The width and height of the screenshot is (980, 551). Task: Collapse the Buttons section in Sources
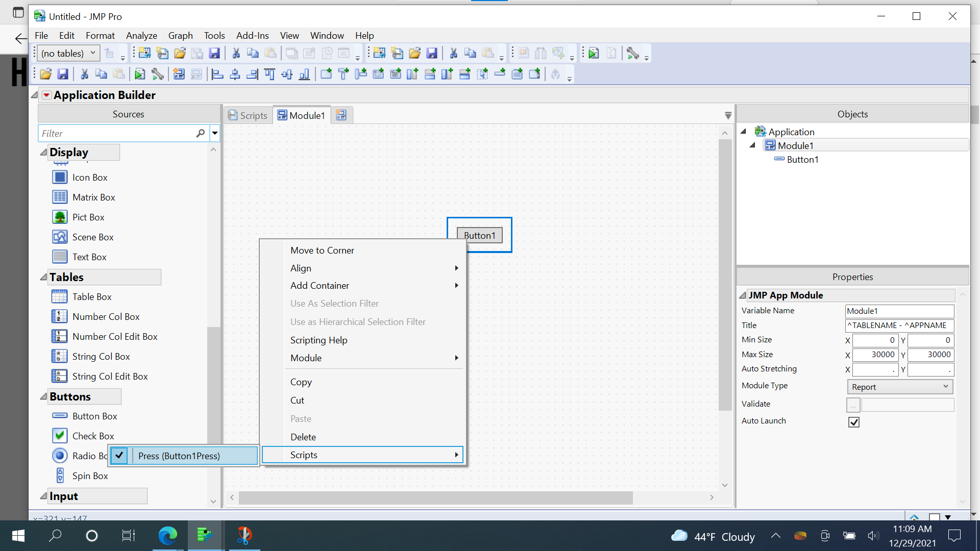44,396
